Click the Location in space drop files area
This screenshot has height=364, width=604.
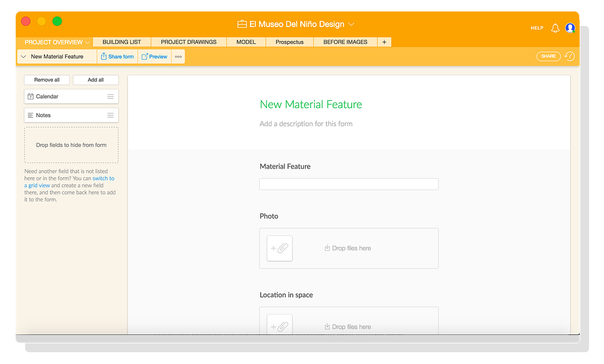click(349, 321)
